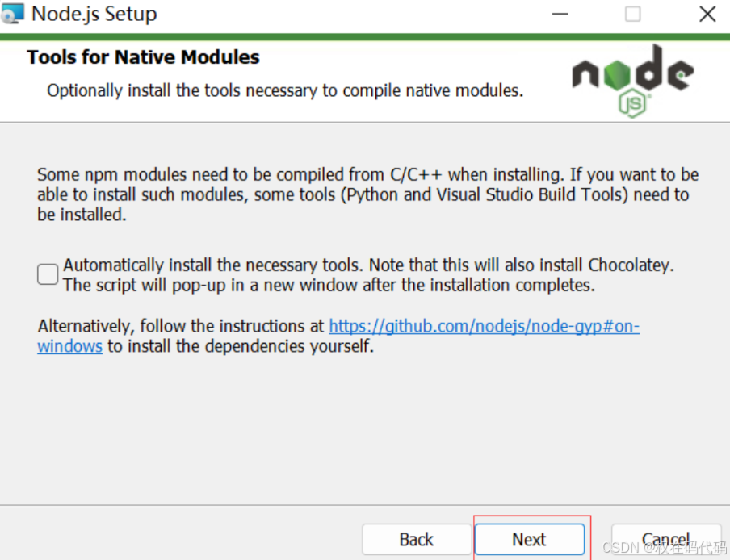Click 'Optionally install the tools necessary' subtitle text

[285, 90]
